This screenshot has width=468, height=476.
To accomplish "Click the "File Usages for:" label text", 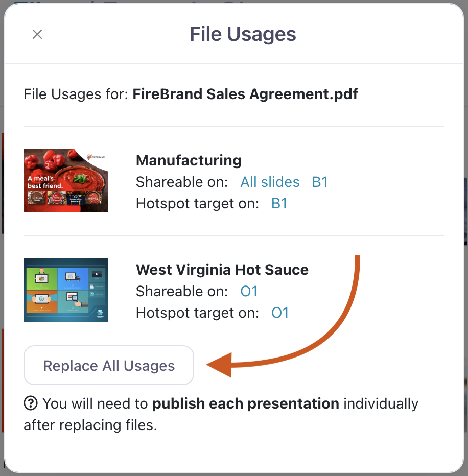I will (76, 94).
